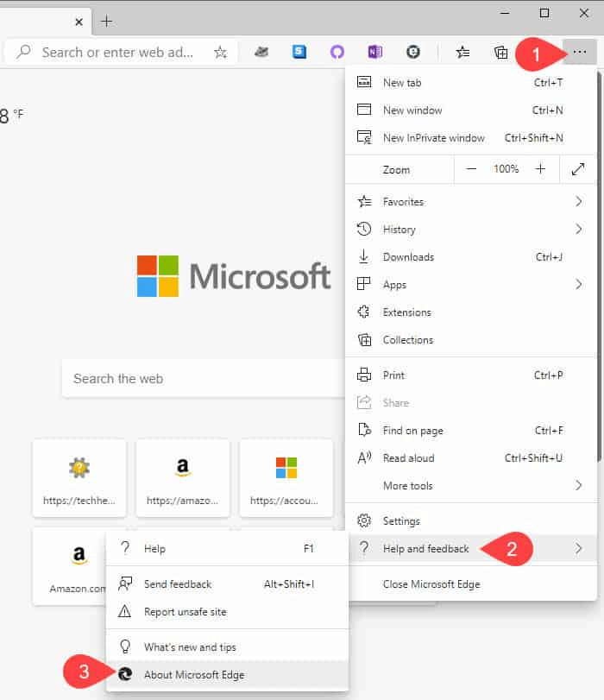Add this page to favorites star
Image resolution: width=604 pixels, height=700 pixels.
[220, 53]
